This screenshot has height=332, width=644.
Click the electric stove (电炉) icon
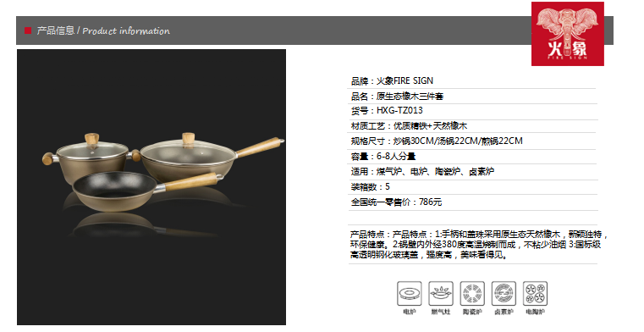pos(409,293)
